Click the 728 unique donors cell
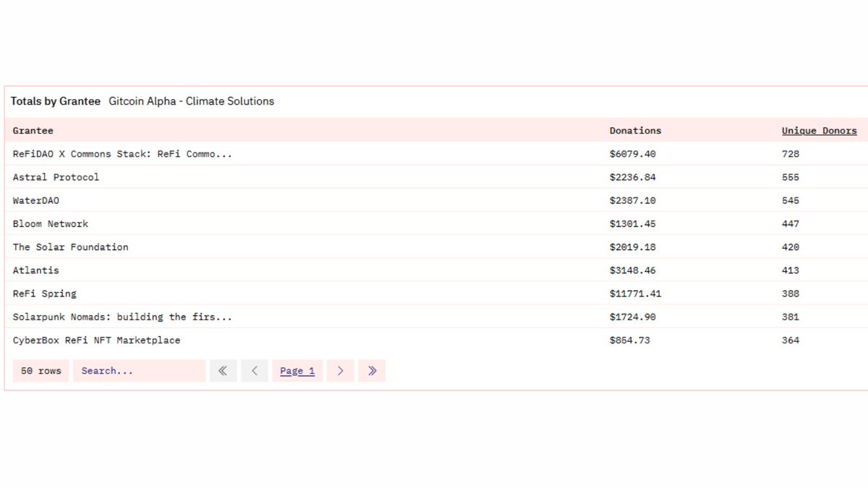The height and width of the screenshot is (488, 868). [x=791, y=154]
